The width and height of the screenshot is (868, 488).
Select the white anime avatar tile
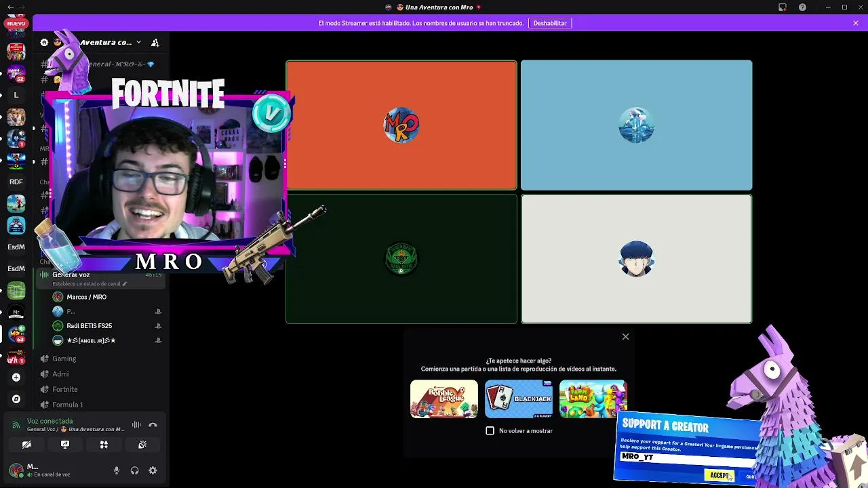coord(637,259)
